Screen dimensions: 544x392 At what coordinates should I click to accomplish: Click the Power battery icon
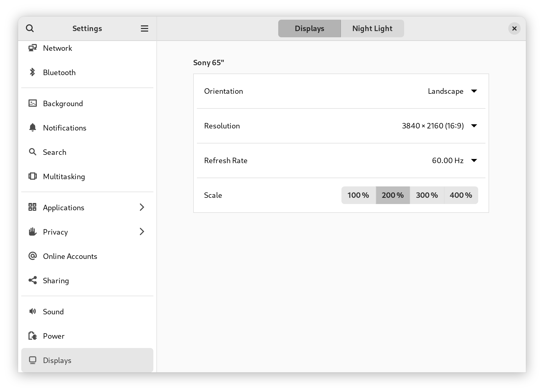(33, 336)
